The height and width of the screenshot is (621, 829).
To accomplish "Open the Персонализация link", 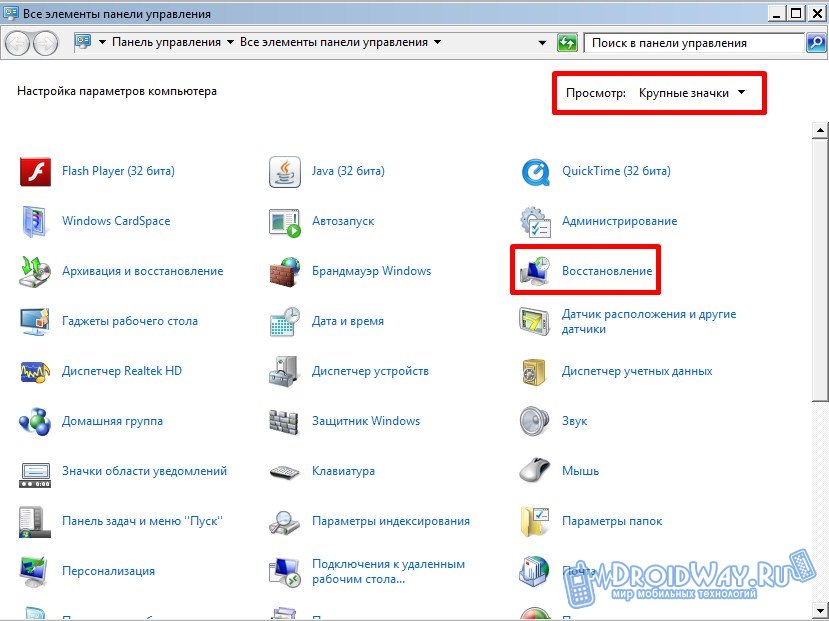I will [108, 571].
